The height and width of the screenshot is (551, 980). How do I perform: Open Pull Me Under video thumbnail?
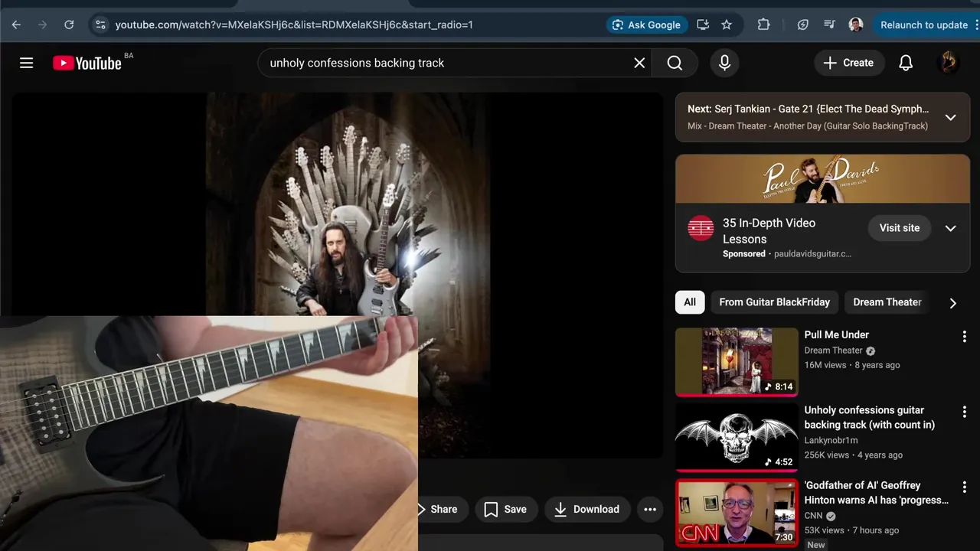(737, 362)
